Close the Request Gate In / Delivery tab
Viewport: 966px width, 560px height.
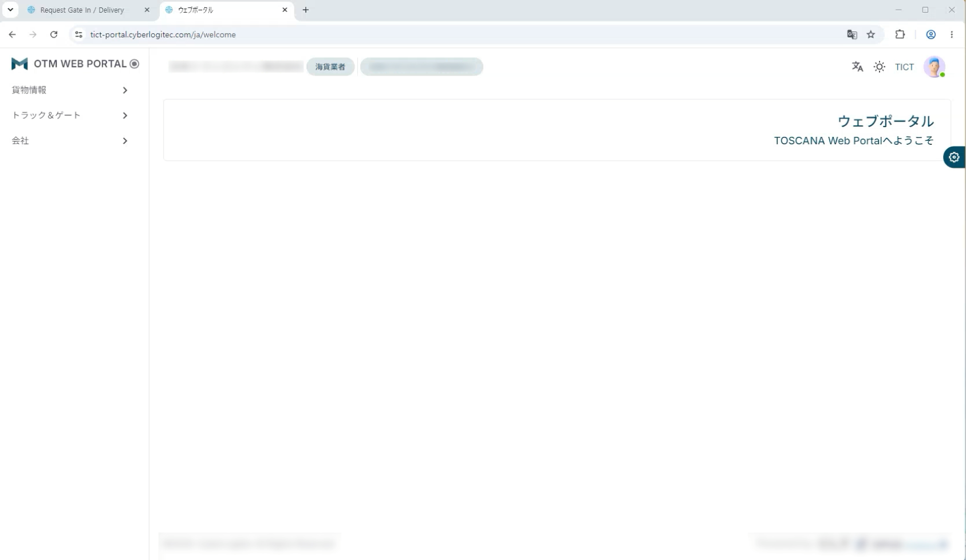pyautogui.click(x=147, y=10)
